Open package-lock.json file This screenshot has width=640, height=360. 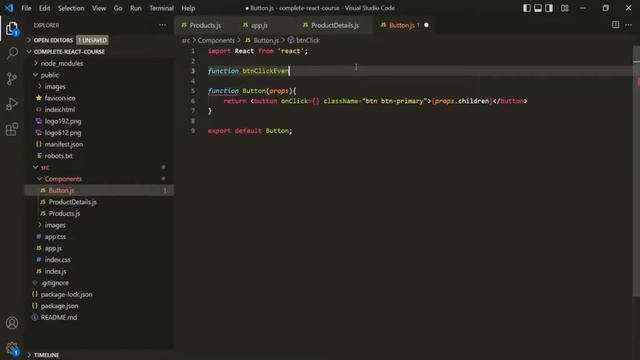point(66,294)
